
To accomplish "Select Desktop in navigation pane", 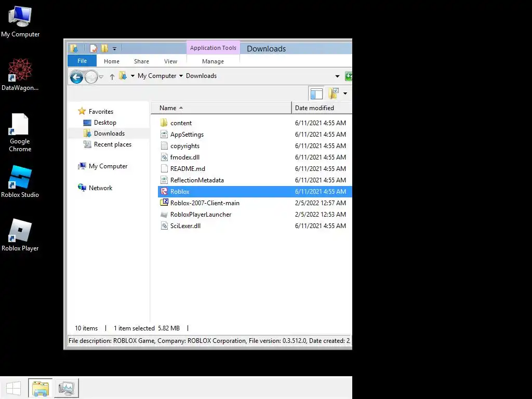I will [105, 123].
